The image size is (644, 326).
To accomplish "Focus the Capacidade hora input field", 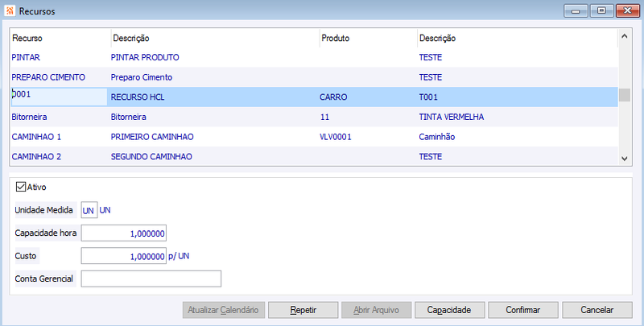I will click(124, 233).
